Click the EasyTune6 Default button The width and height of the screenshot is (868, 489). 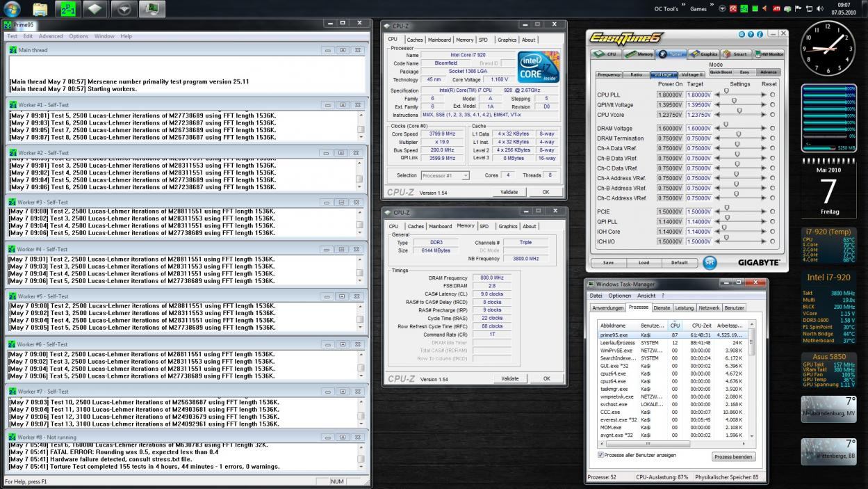[x=679, y=263]
